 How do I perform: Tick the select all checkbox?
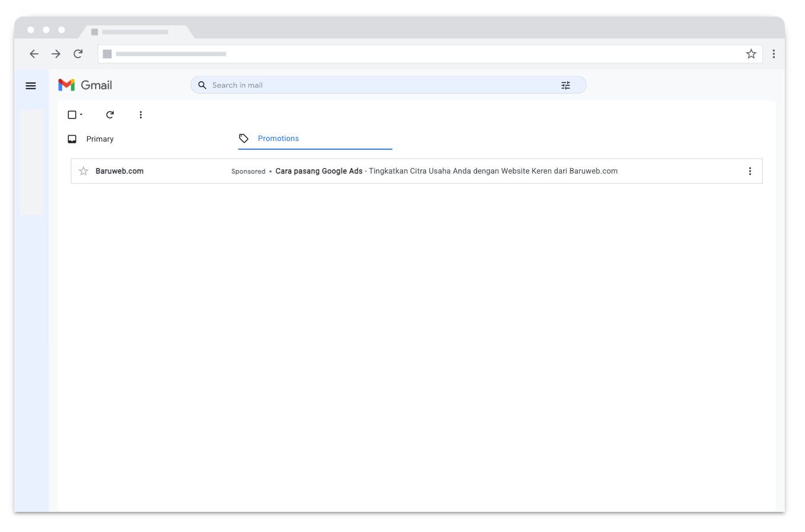pos(72,115)
